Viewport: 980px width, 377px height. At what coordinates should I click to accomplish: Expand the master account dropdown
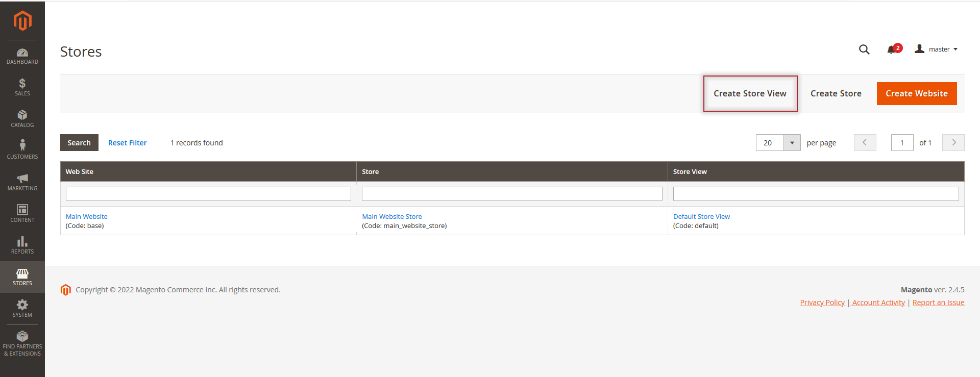point(936,49)
